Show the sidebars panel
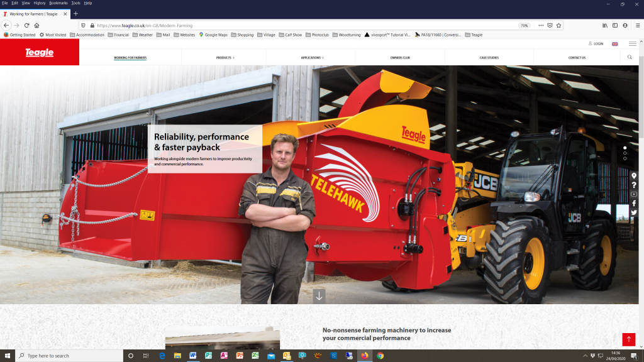The image size is (644, 362). (x=615, y=25)
